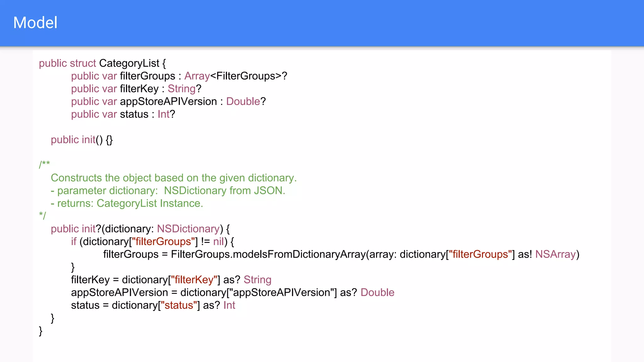644x362 pixels.
Task: Click the '*/' comment closing marker
Action: point(42,216)
